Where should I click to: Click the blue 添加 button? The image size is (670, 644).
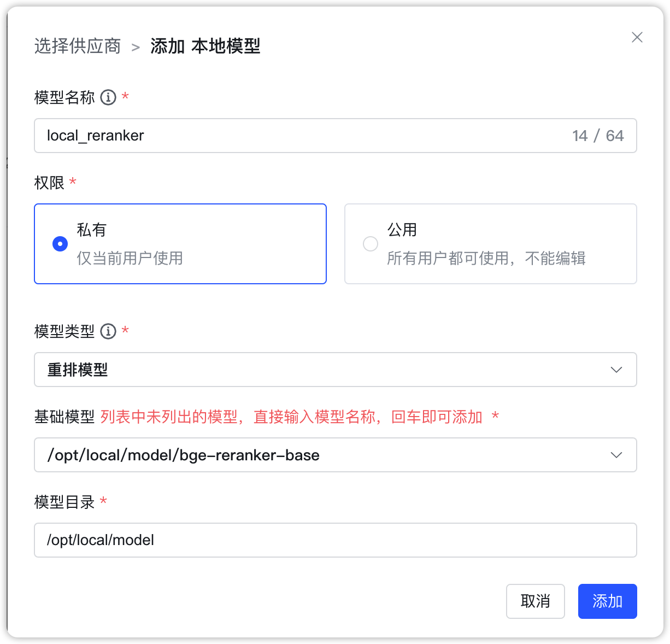[x=607, y=601]
